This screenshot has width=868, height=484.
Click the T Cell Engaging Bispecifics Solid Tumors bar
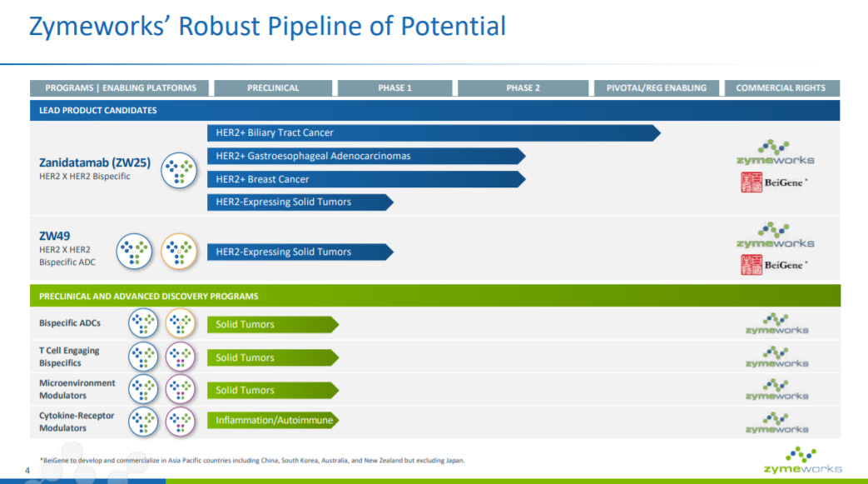[273, 357]
